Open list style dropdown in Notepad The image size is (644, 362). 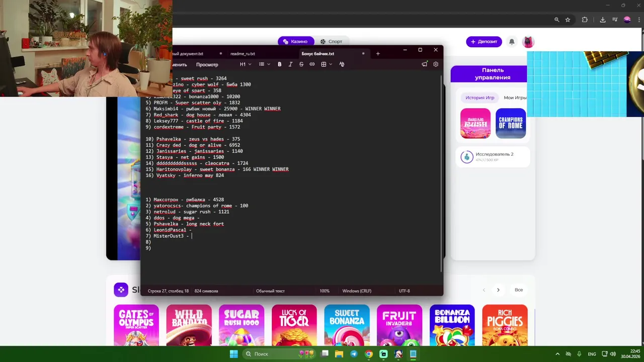[264, 64]
